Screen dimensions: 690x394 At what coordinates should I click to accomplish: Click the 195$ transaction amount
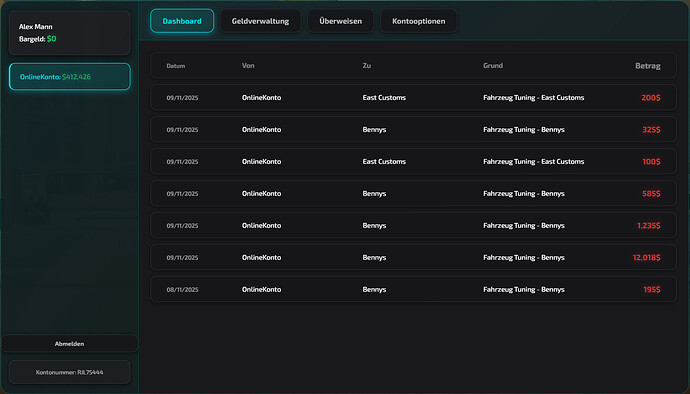652,290
